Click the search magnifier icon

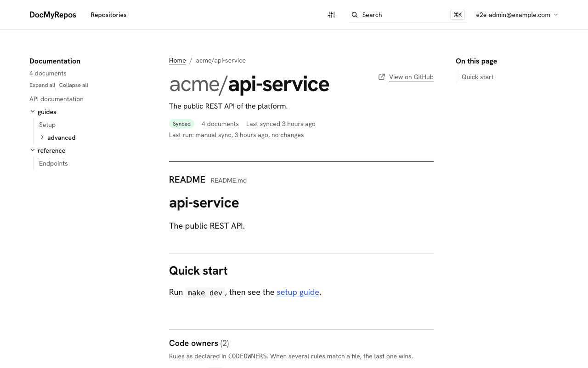pos(355,15)
